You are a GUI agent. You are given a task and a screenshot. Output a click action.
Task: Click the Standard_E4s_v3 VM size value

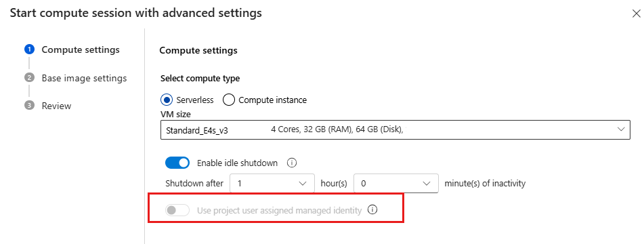(x=197, y=131)
